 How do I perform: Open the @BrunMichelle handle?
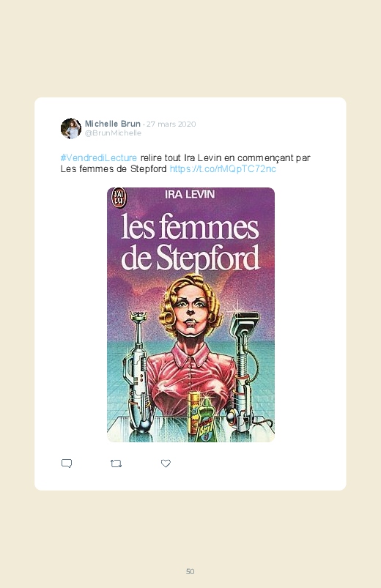coord(113,133)
